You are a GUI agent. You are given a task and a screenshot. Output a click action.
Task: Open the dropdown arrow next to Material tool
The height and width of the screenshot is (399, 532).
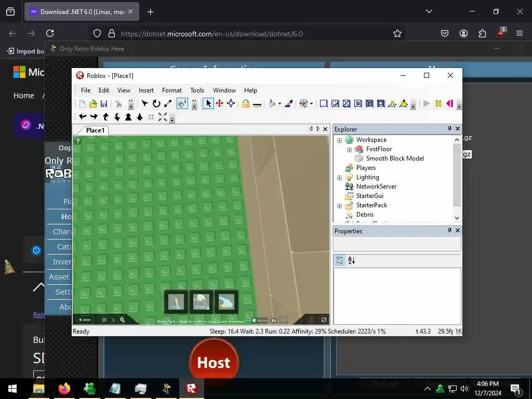(x=311, y=104)
